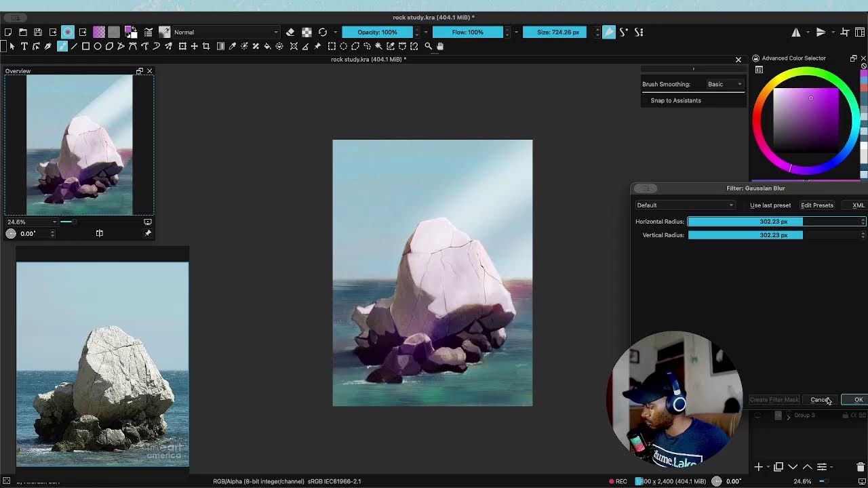Duplicate the layer via copy icon

pos(778,467)
